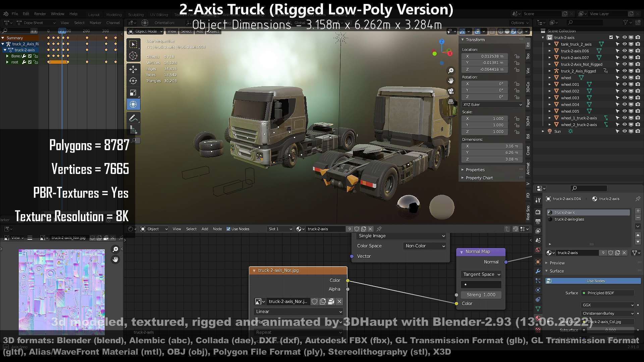Toggle Use Nodes checkbox in node editor
644x362 pixels.
tap(228, 229)
